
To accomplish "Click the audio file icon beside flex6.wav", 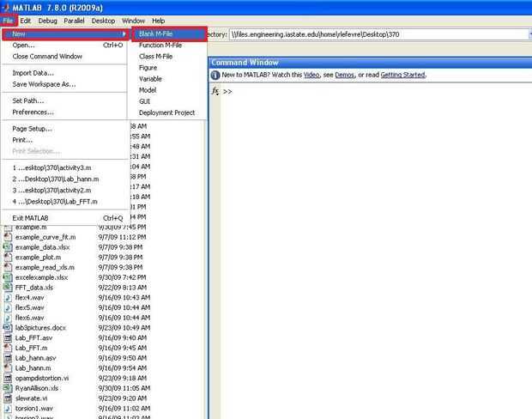I will click(8, 318).
